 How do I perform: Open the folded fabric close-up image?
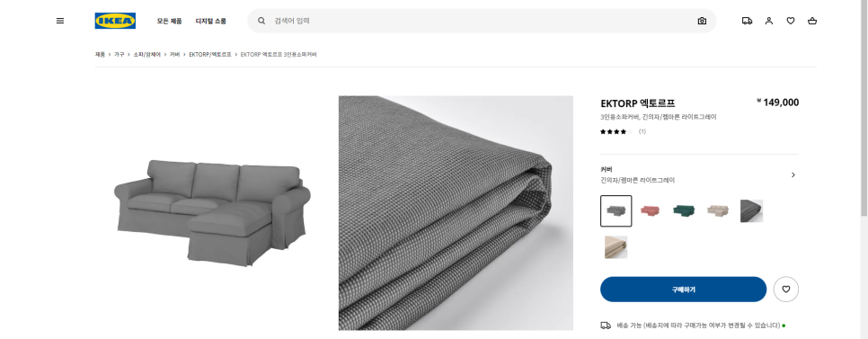click(x=456, y=213)
